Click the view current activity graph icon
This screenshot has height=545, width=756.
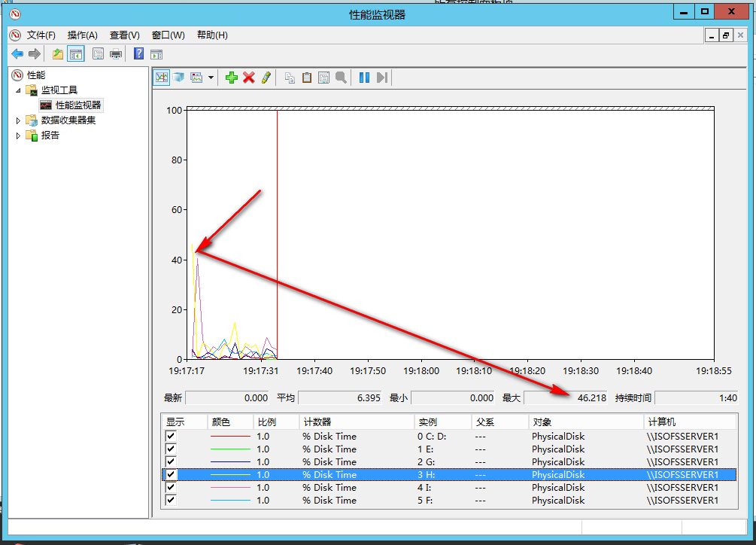[162, 78]
